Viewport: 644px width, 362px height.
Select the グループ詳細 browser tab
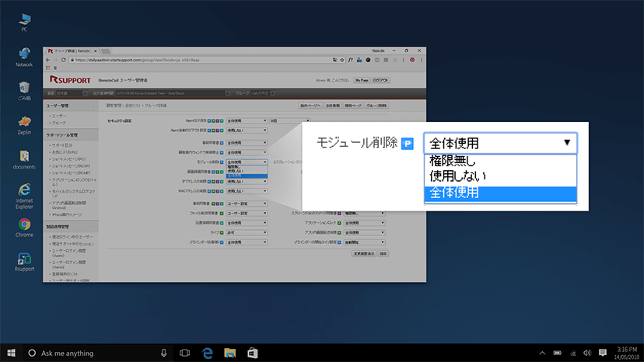[x=72, y=51]
